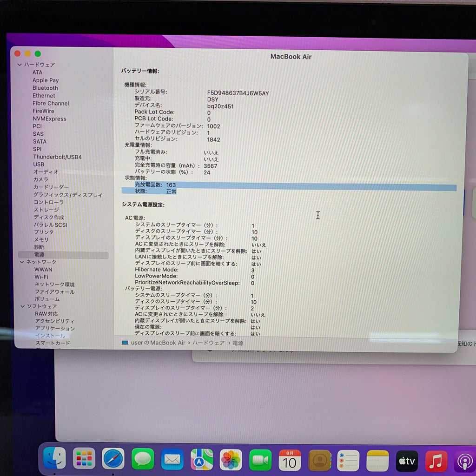The image size is (476, 476).
Task: Select 電源 in the sidebar
Action: 63,255
